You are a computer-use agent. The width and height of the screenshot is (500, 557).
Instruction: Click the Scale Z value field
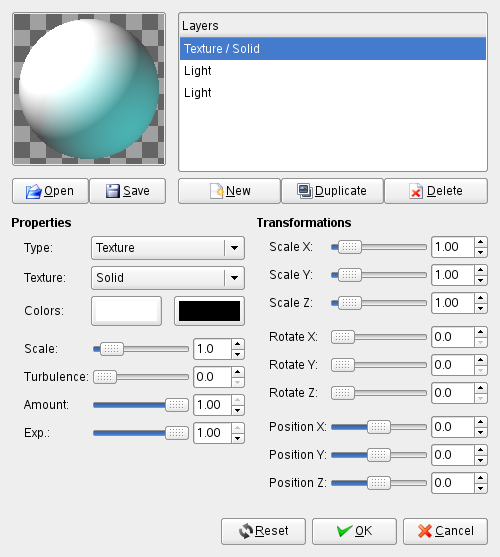[453, 303]
